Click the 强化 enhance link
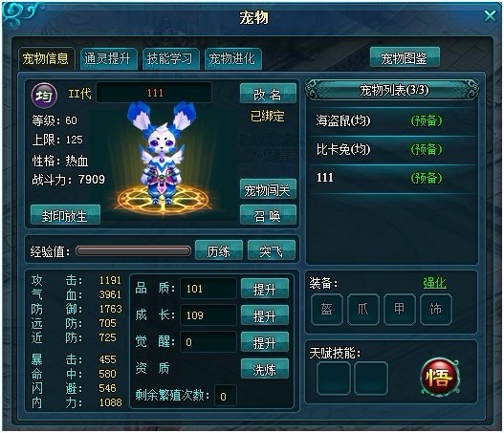This screenshot has width=504, height=433. click(x=434, y=283)
